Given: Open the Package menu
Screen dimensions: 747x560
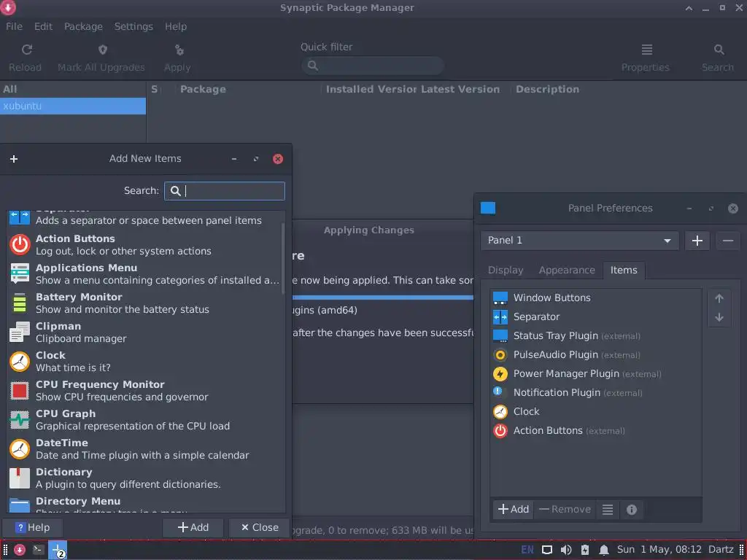Looking at the screenshot, I should [83, 27].
